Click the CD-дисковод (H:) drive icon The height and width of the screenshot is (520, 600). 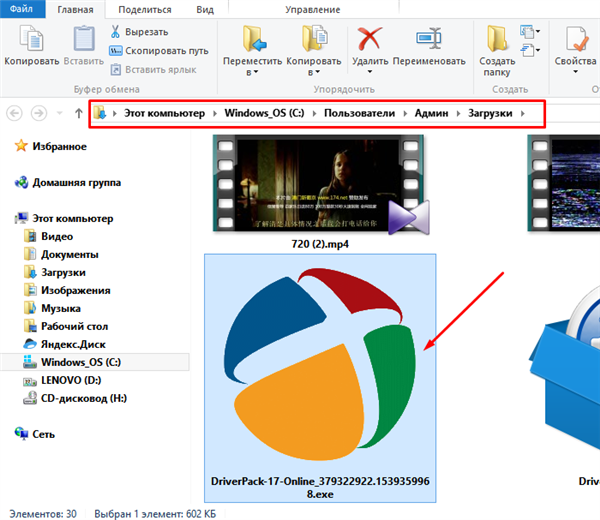point(30,398)
